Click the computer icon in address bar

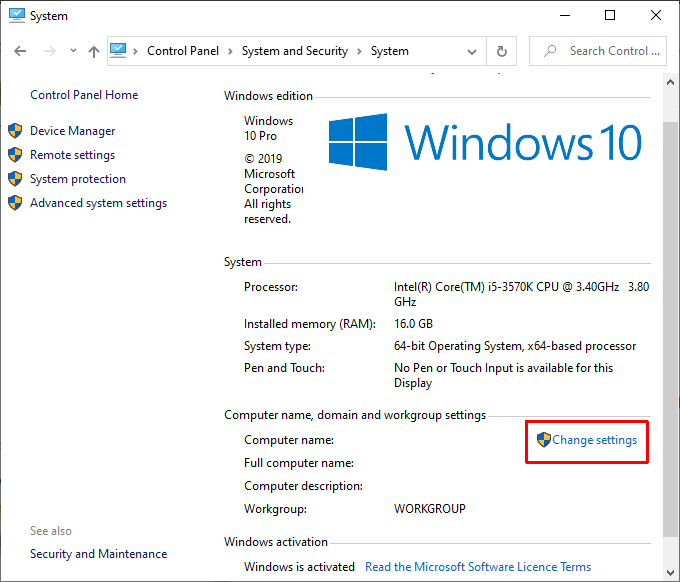pyautogui.click(x=119, y=51)
